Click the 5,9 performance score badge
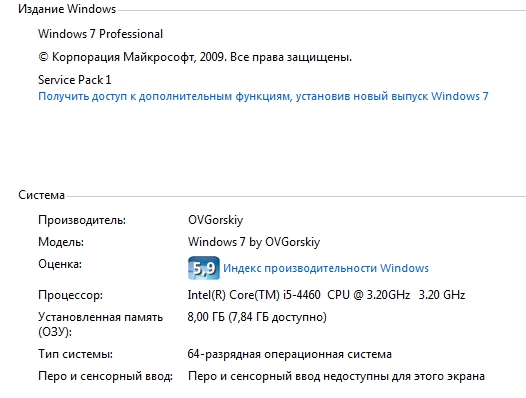This screenshot has width=526, height=398. coord(204,268)
